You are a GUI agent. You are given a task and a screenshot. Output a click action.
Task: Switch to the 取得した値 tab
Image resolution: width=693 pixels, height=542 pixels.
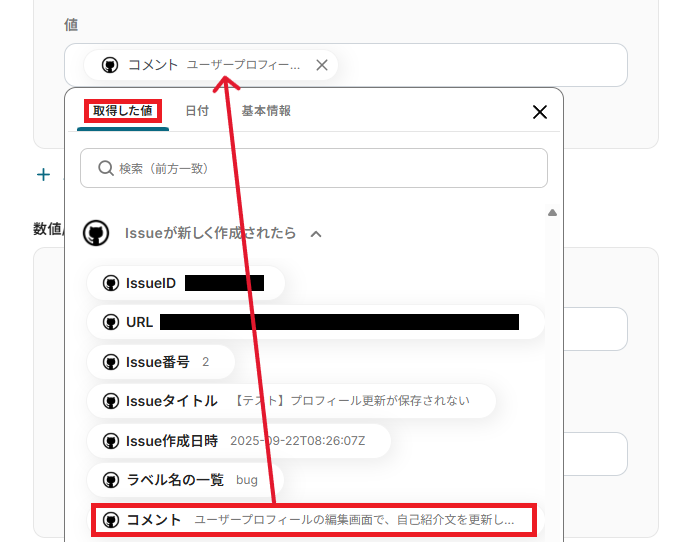(x=122, y=111)
